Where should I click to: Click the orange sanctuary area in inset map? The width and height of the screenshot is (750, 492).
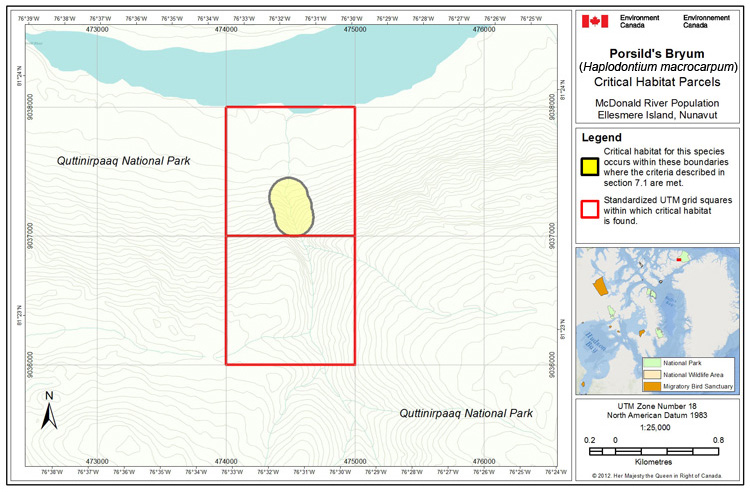click(x=600, y=286)
